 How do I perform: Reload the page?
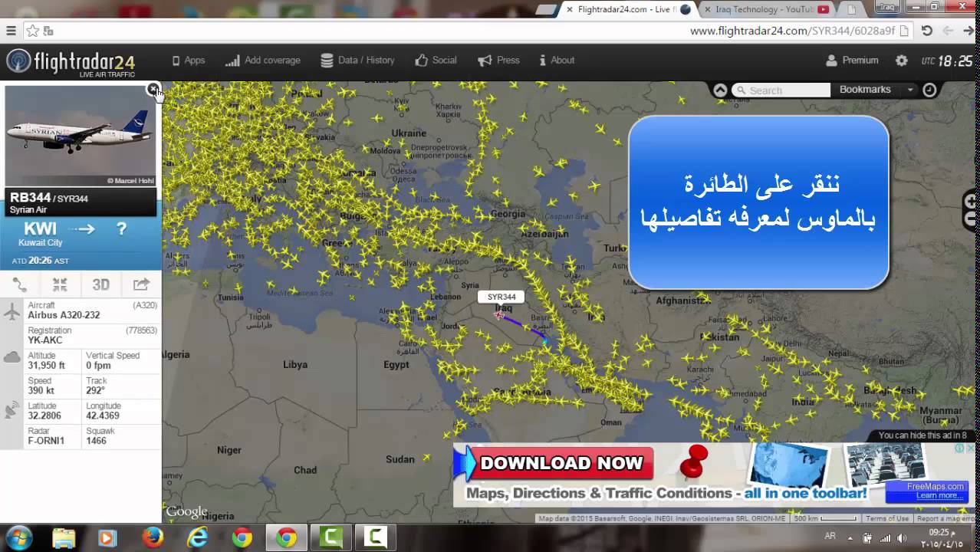(x=926, y=31)
